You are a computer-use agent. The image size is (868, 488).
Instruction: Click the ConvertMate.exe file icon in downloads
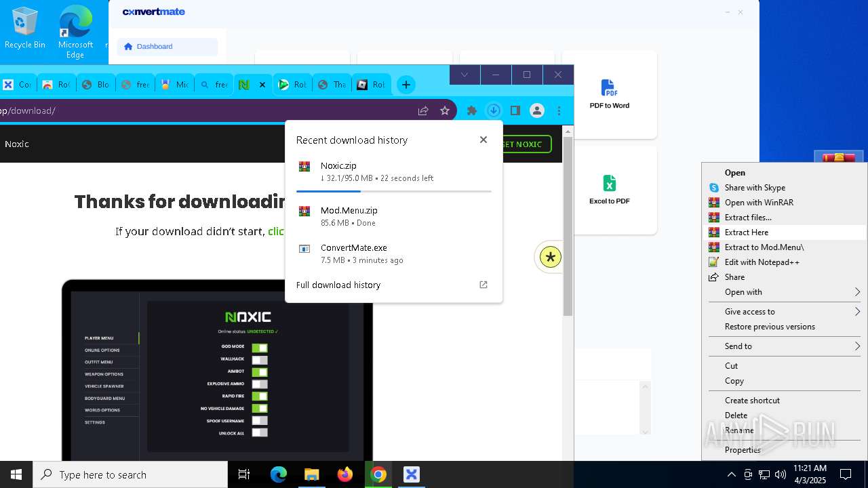304,249
